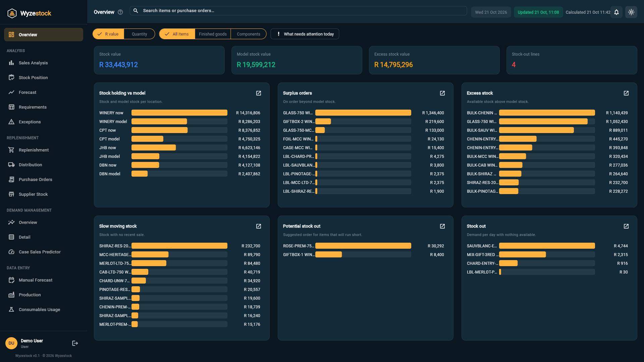This screenshot has width=644, height=362.
Task: Open Slow moving stock expand icon
Action: (259, 226)
